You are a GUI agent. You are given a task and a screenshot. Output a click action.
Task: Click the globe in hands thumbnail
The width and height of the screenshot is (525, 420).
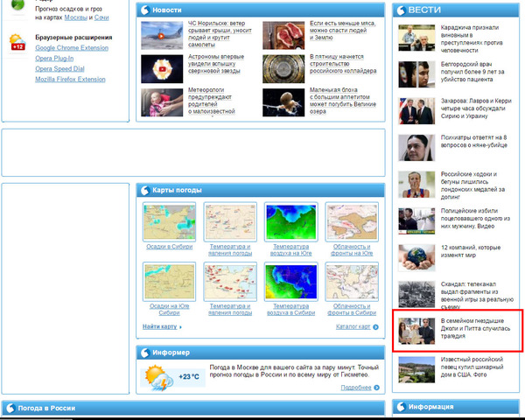416,257
